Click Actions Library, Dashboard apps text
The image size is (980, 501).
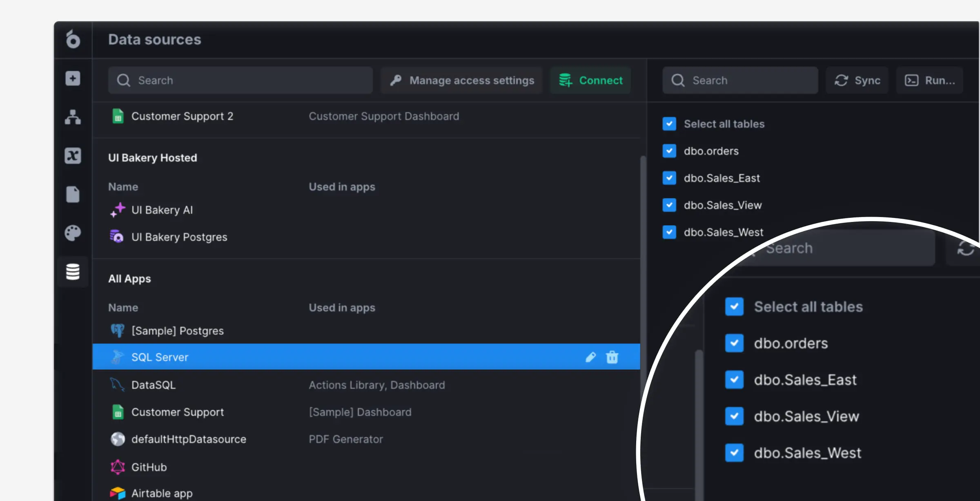click(376, 385)
